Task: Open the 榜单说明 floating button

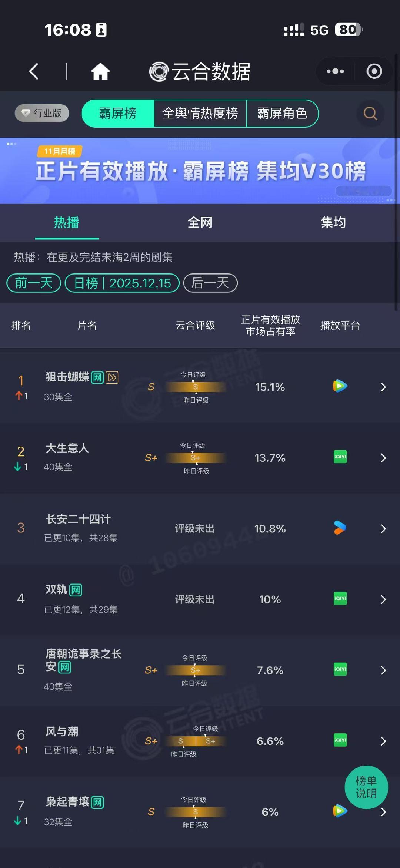Action: pyautogui.click(x=366, y=788)
